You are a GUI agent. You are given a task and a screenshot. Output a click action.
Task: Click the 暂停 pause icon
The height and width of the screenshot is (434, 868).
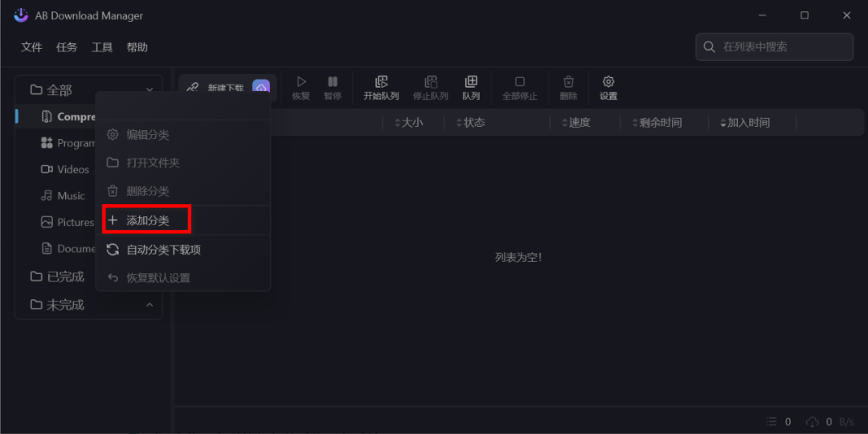[x=333, y=82]
